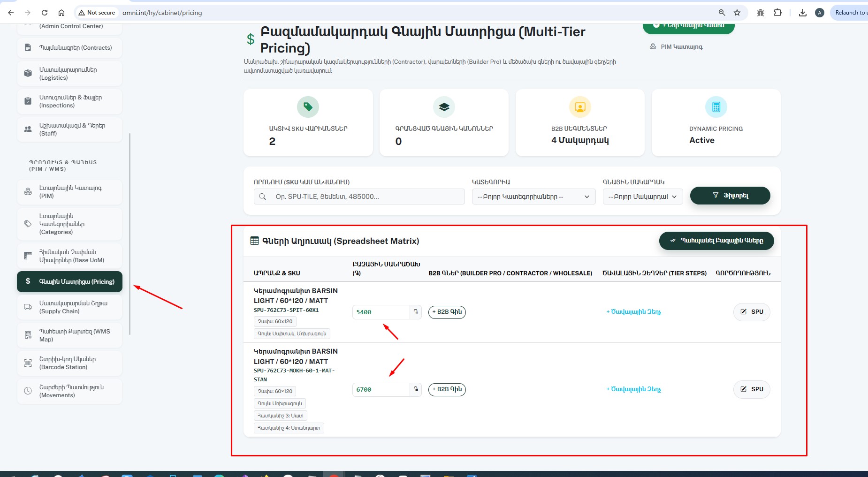Click the green tag icon in active SKU card
The height and width of the screenshot is (477, 868).
tap(308, 107)
